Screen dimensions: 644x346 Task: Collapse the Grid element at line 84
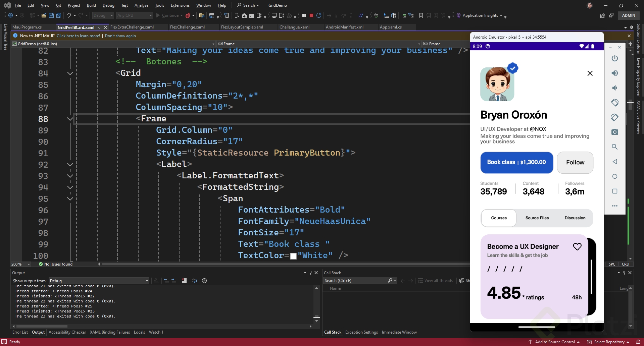[x=70, y=73]
